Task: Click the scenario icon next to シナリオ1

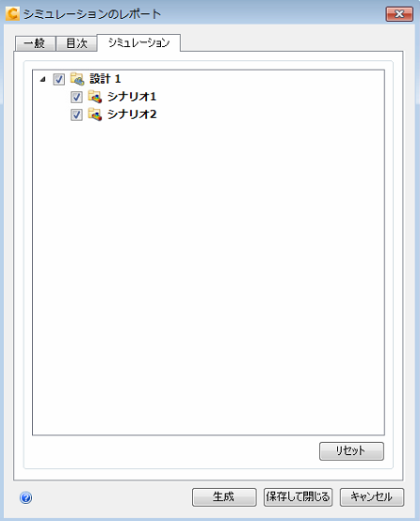Action: click(x=94, y=97)
